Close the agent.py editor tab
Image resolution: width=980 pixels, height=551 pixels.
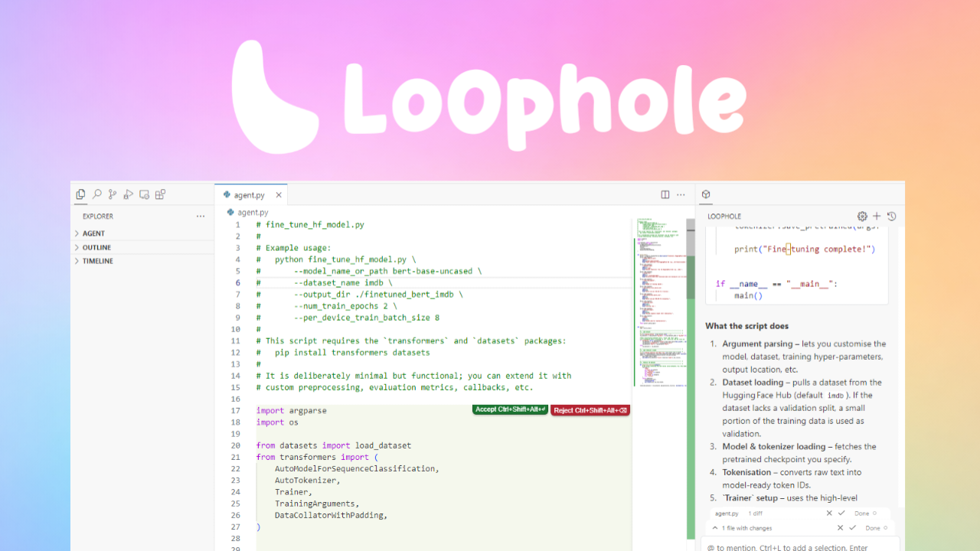click(x=279, y=195)
